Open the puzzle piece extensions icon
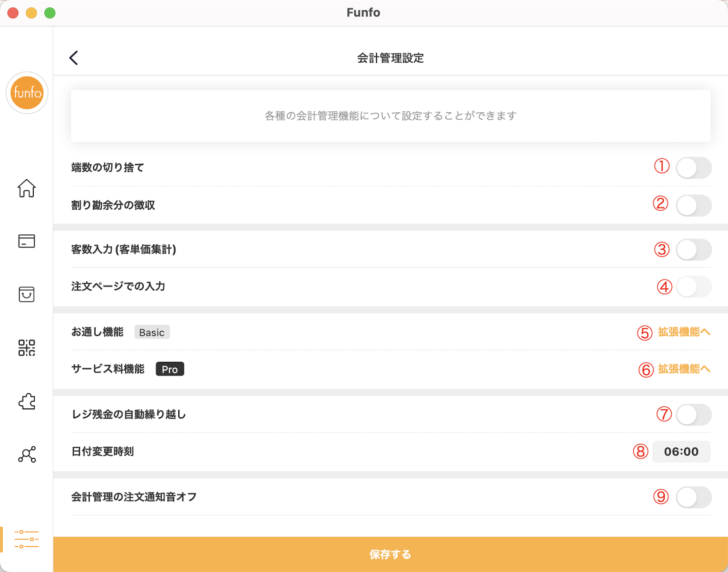Image resolution: width=728 pixels, height=572 pixels. click(27, 401)
